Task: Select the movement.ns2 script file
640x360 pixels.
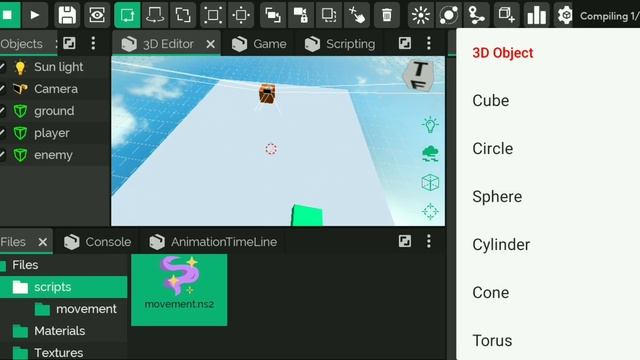Action: pyautogui.click(x=179, y=290)
